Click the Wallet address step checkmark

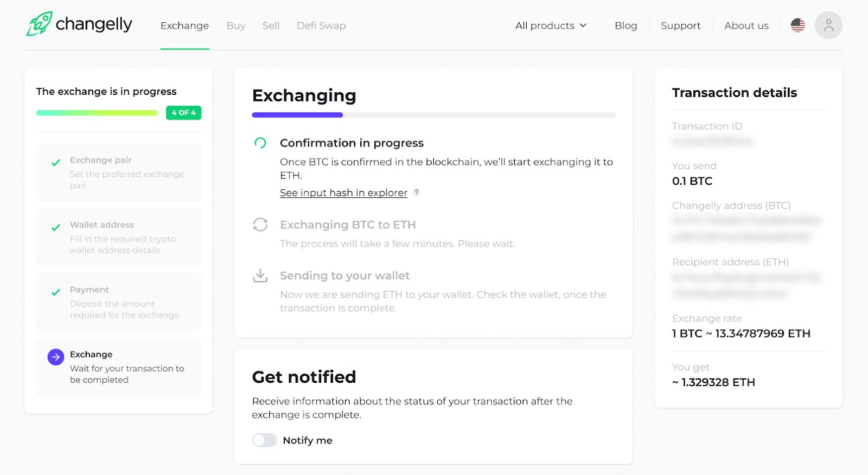[56, 228]
